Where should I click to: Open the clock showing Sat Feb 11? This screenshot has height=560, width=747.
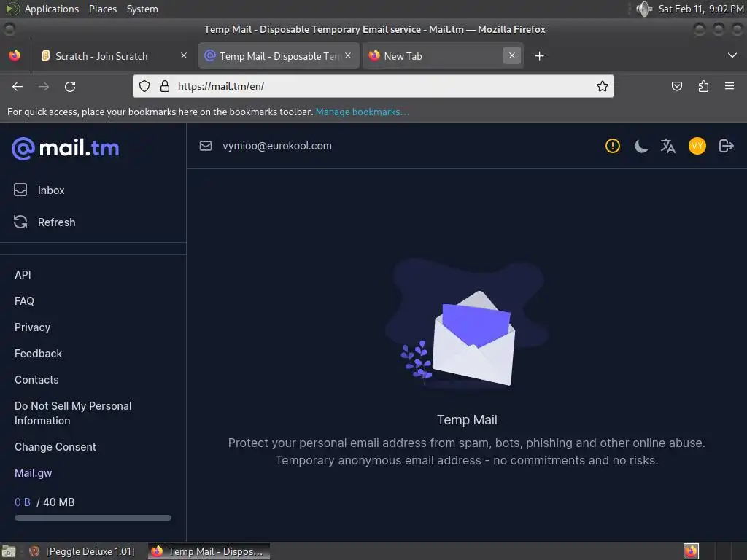click(701, 9)
